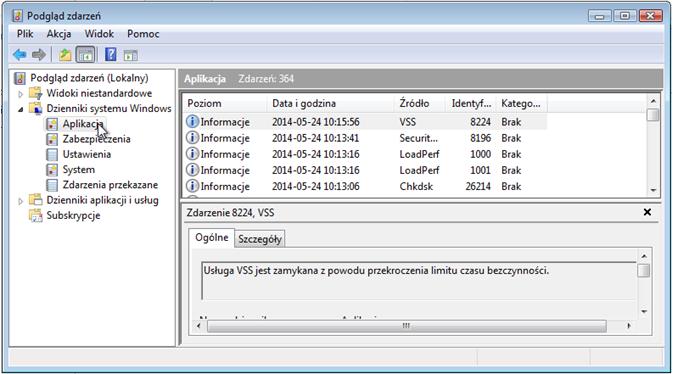Click the Podgląd zdarzeń (Lokalny) root icon

tap(20, 79)
